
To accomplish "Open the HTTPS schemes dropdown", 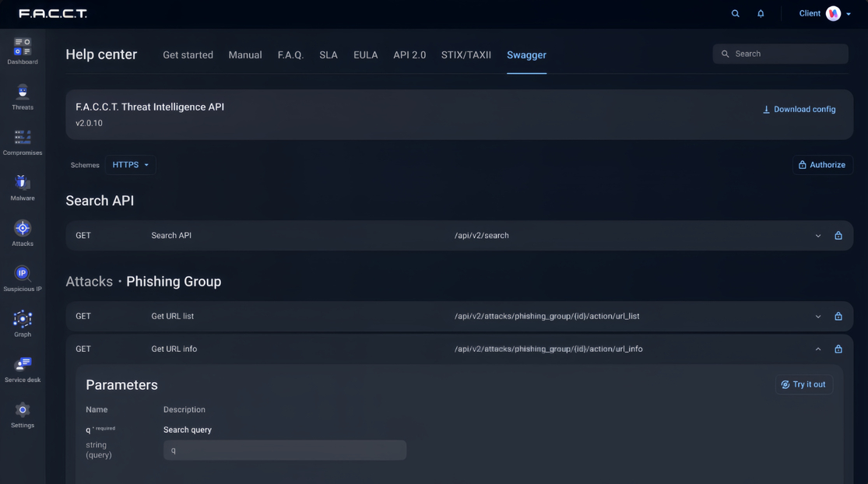I will [x=130, y=165].
